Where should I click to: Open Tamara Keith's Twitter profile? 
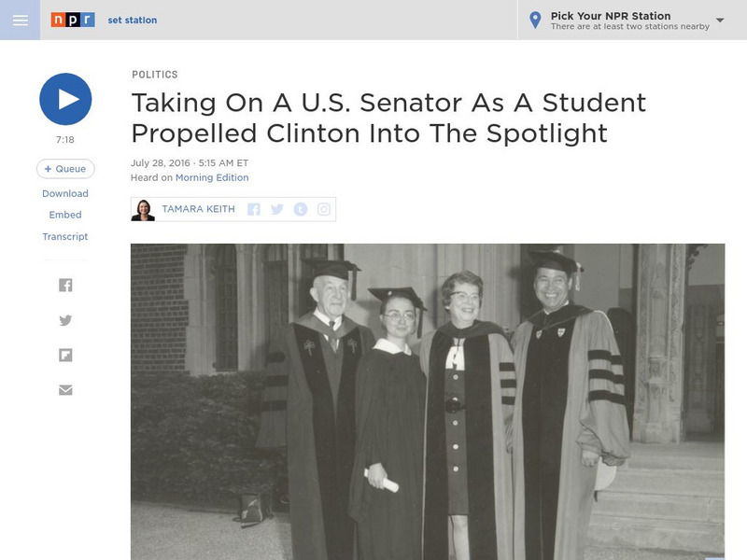tap(277, 209)
